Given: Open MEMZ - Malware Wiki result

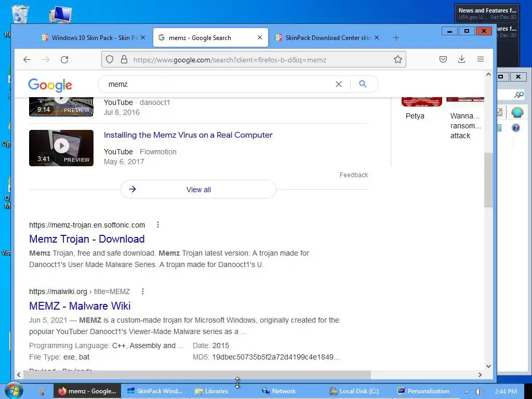Looking at the screenshot, I should 79,305.
